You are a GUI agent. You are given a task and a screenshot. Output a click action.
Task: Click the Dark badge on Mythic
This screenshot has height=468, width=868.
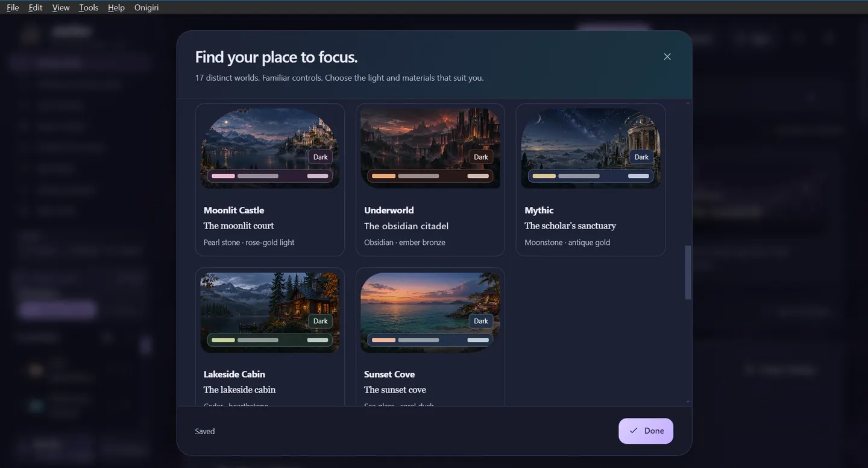(x=641, y=157)
